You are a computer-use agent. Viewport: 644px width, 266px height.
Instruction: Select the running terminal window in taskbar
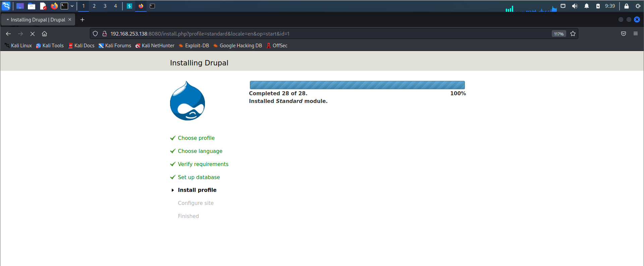click(x=152, y=6)
